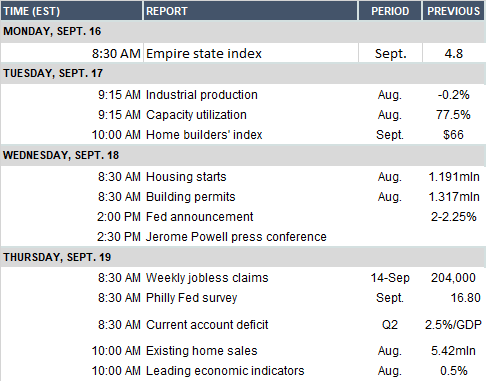Image resolution: width=486 pixels, height=381 pixels.
Task: Click the Aug. period for Housing starts
Action: coord(390,177)
